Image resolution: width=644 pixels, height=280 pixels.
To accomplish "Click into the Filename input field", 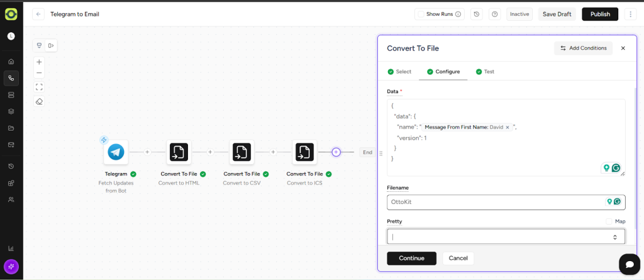I will coord(494,202).
